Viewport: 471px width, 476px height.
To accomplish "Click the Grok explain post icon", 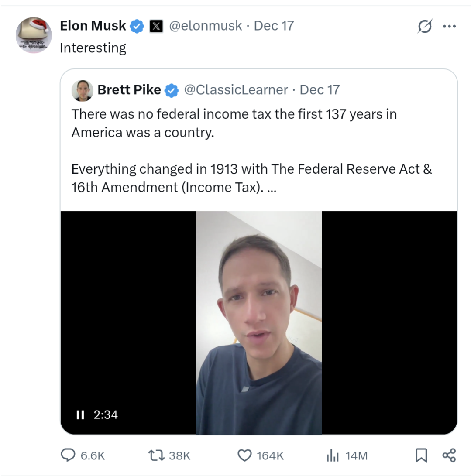I will click(x=424, y=27).
